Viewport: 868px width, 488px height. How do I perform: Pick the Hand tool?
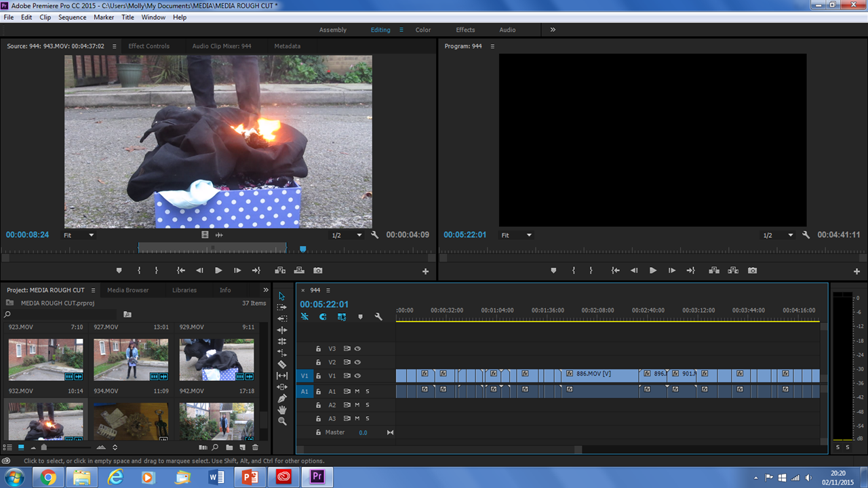(282, 410)
